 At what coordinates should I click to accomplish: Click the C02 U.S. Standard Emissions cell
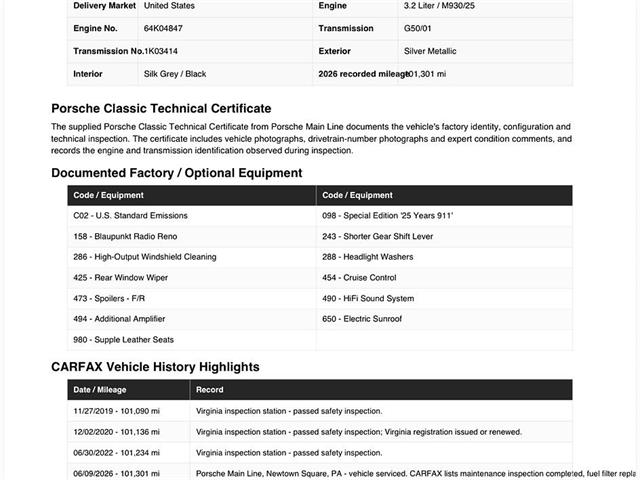[x=192, y=216]
